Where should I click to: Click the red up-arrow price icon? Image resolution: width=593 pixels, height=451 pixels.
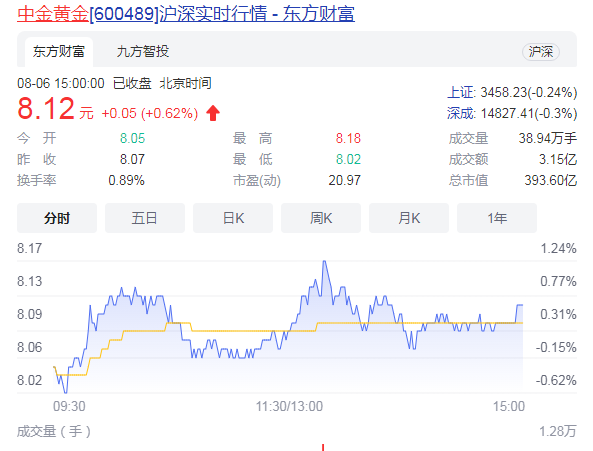pos(213,113)
